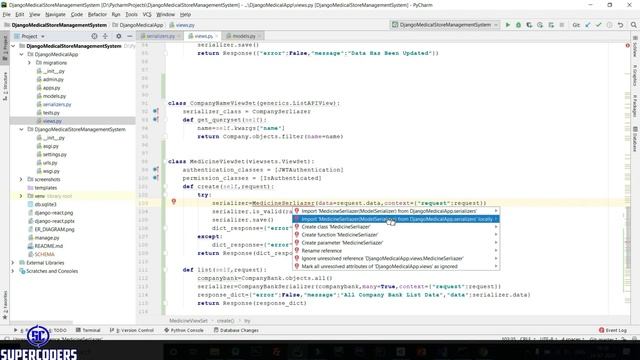Open the Python Console tool window
This screenshot has height=360, width=640.
coord(184,330)
